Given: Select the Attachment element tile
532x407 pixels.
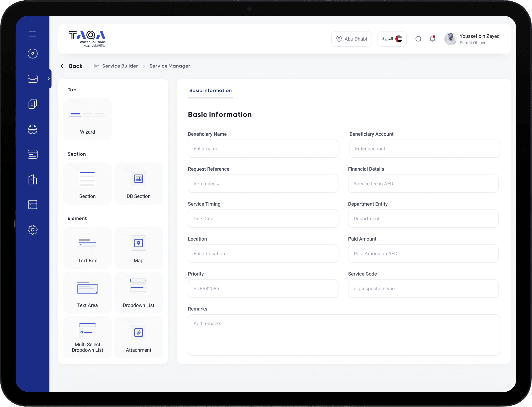Looking at the screenshot, I should pos(138,337).
